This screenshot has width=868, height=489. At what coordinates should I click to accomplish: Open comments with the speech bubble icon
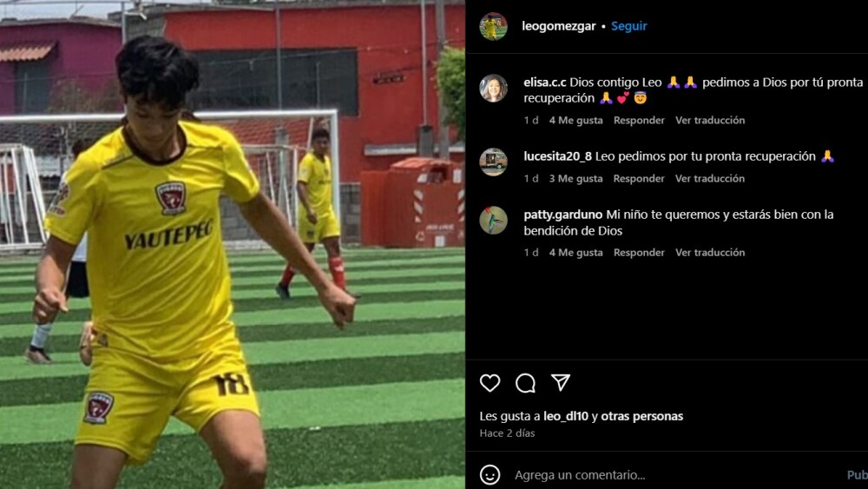click(x=525, y=383)
